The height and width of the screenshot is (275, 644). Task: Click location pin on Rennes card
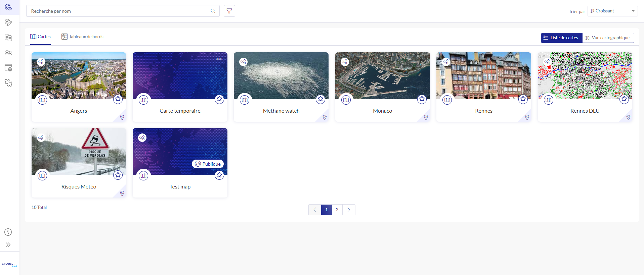click(x=527, y=117)
